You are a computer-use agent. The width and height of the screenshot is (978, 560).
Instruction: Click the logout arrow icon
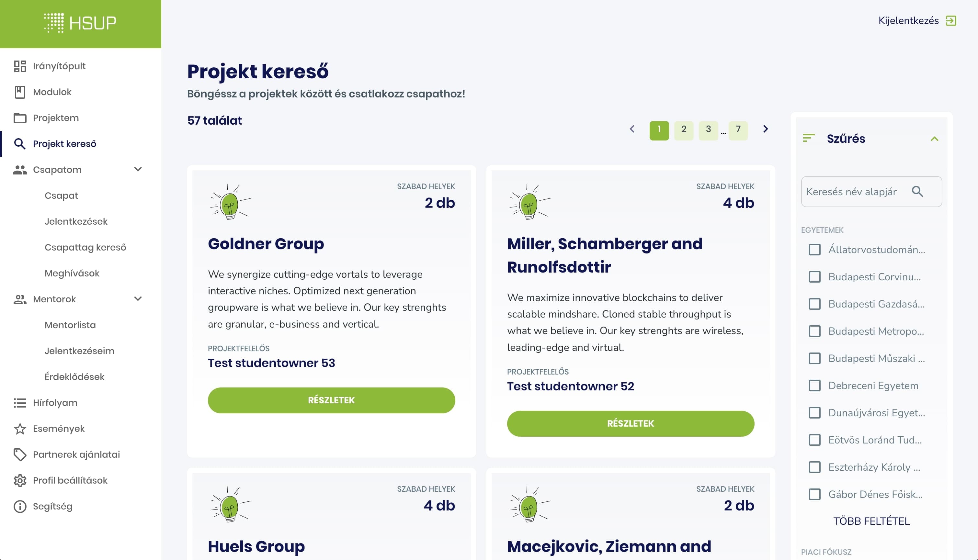[951, 21]
